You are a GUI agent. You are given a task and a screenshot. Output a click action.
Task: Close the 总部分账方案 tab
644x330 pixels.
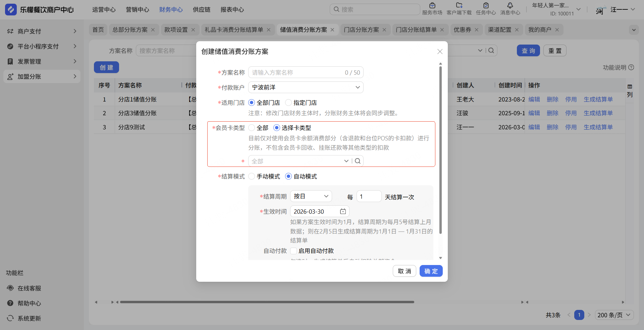click(153, 30)
